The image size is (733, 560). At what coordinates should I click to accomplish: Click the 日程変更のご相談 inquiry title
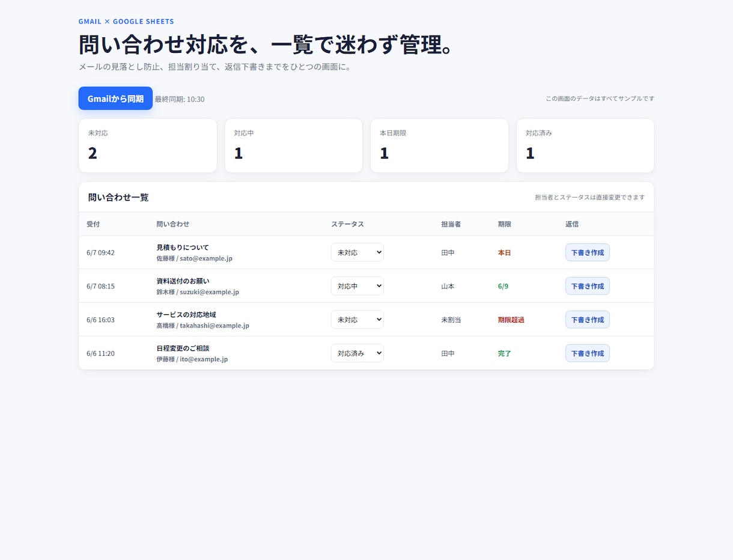183,348
